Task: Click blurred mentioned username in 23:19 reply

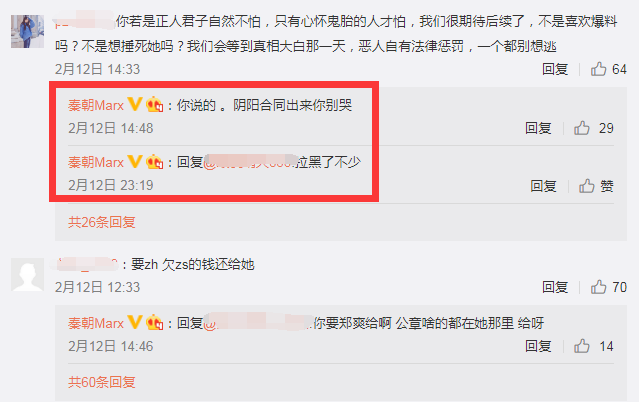Action: coord(250,162)
